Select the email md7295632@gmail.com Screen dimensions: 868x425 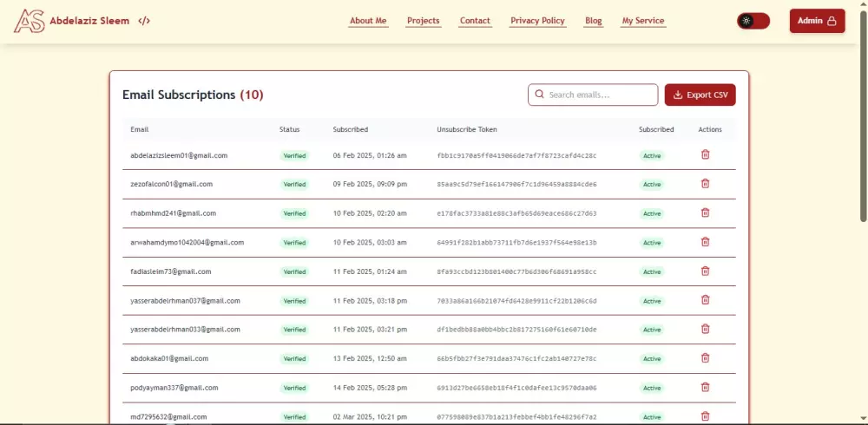point(169,416)
